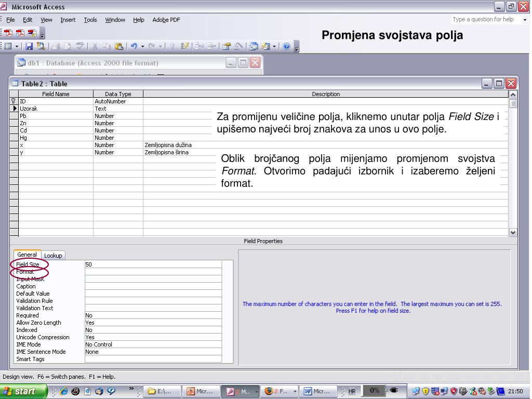Open the Undo history dropdown arrow

(142, 46)
